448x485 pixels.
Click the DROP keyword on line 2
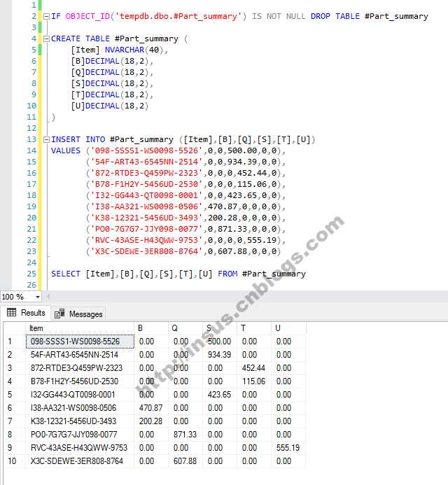pos(320,16)
